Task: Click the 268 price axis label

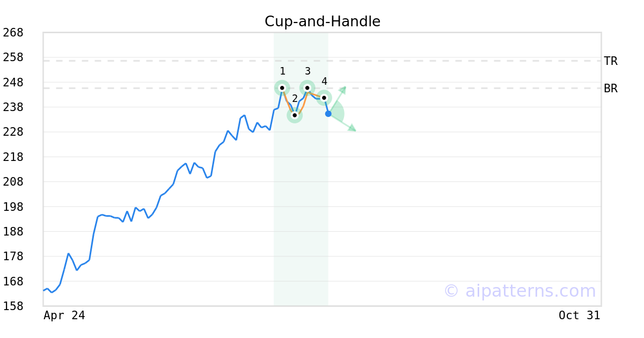Action: click(x=13, y=33)
